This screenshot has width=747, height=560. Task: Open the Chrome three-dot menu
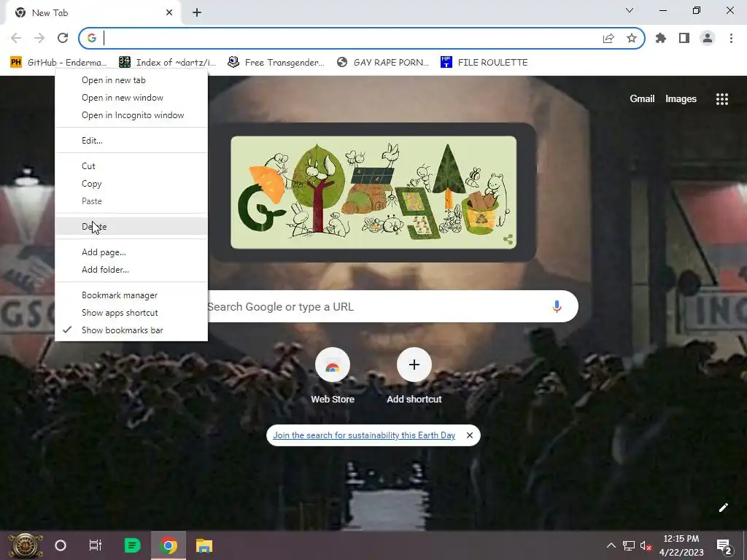[x=731, y=38]
